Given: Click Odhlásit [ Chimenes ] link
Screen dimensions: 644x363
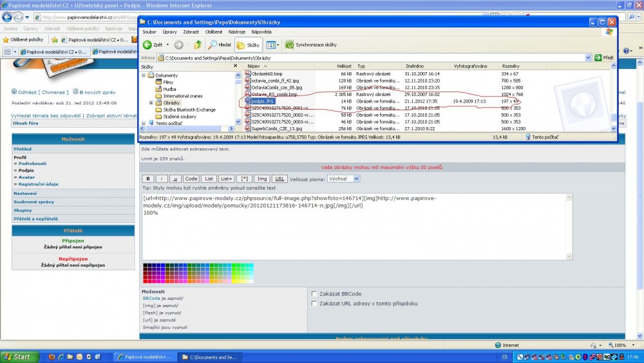Looking at the screenshot, I should pyautogui.click(x=43, y=92).
